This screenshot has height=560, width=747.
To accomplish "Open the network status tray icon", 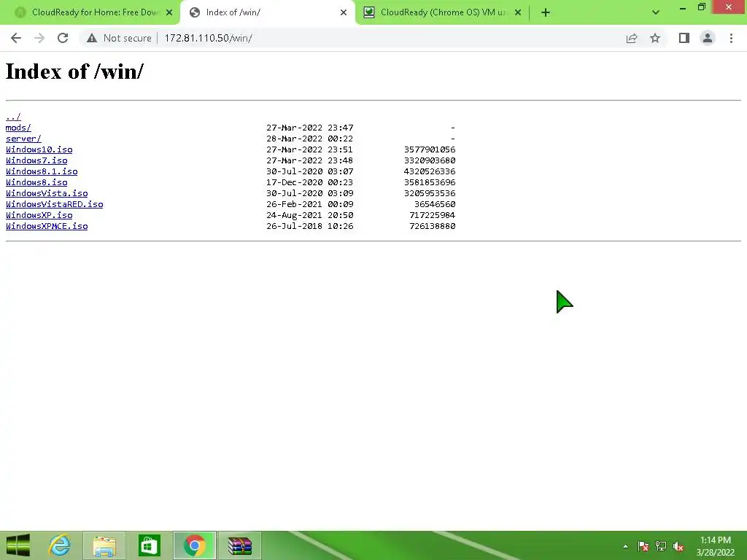I will 661,546.
